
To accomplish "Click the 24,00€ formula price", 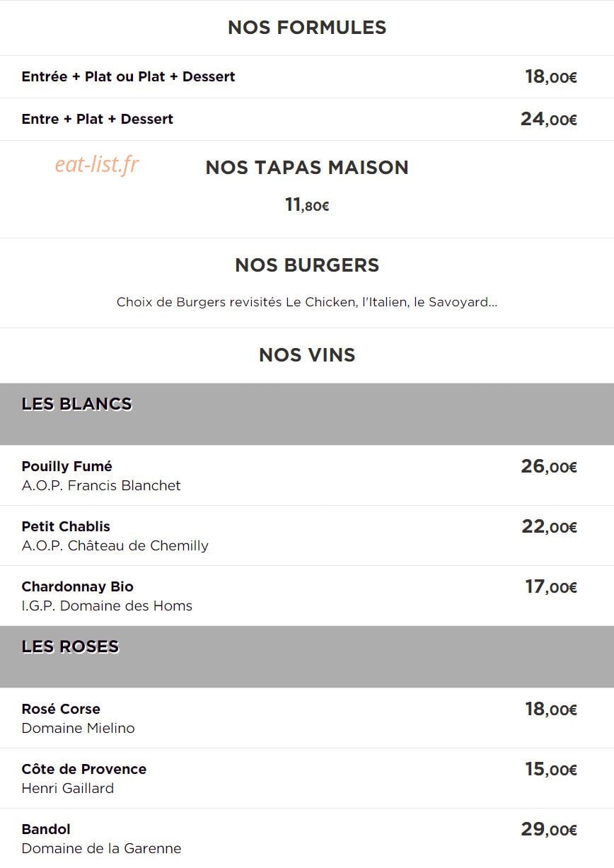I will pyautogui.click(x=549, y=120).
